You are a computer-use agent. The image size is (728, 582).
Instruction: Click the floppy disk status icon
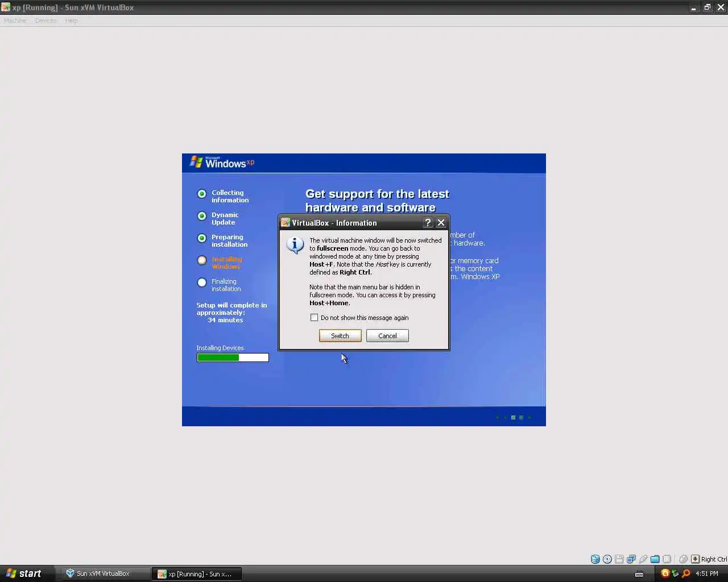tap(619, 559)
